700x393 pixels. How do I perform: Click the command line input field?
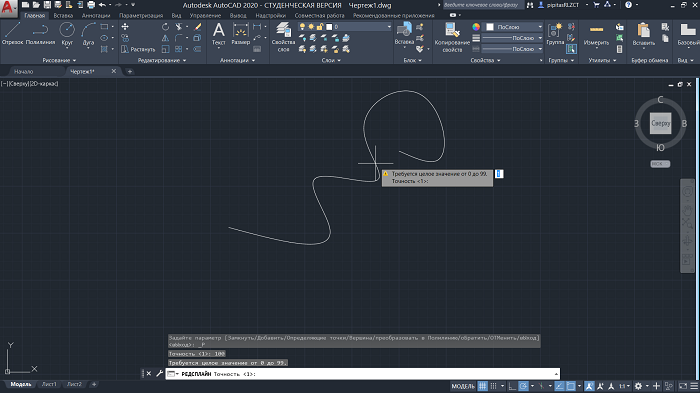click(x=363, y=374)
